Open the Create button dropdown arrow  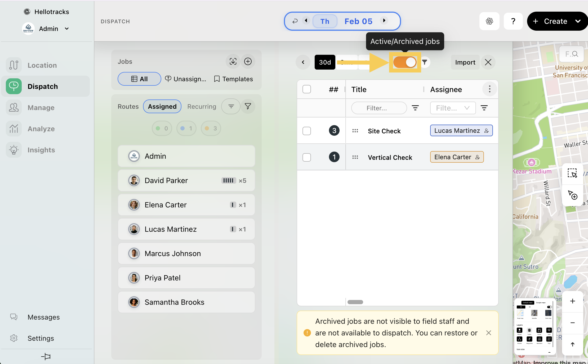[578, 21]
